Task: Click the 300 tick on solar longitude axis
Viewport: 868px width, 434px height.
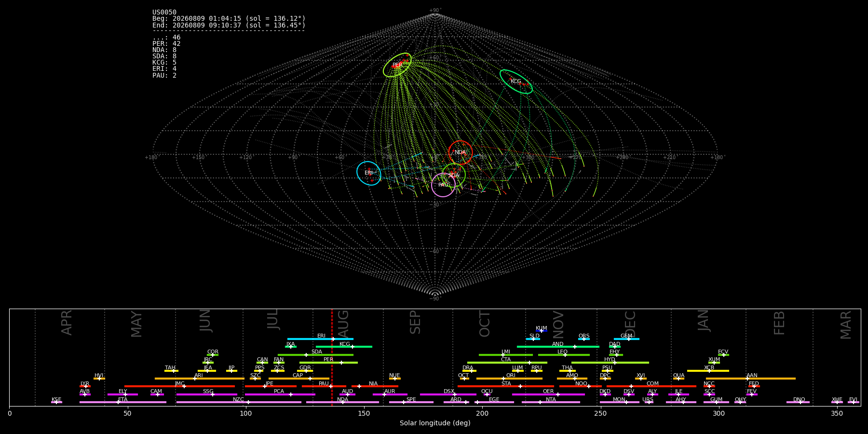Action: 719,413
